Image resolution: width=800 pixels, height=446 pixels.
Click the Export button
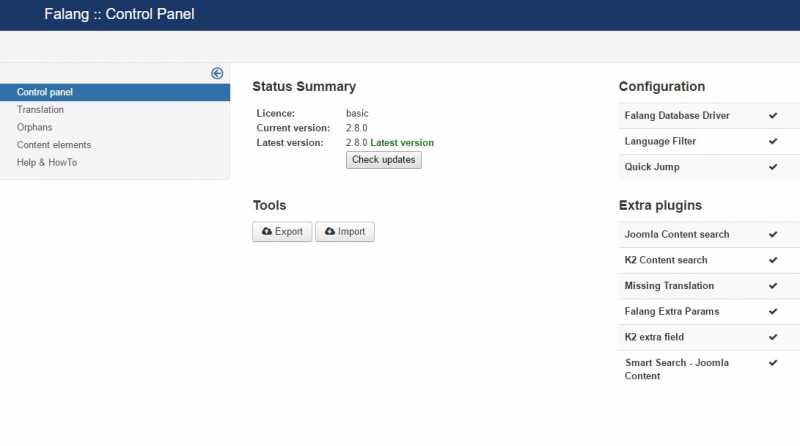(x=282, y=232)
